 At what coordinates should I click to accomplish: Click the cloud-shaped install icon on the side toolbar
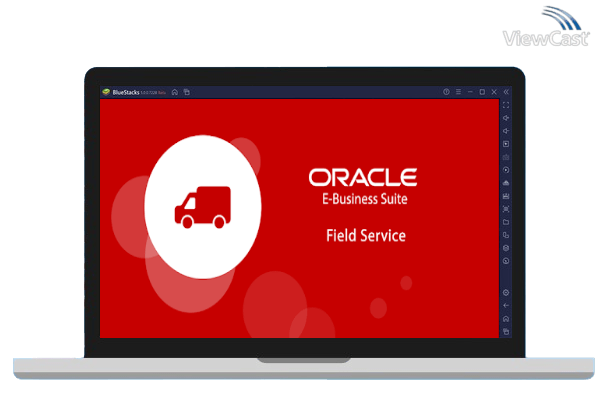coord(506,183)
